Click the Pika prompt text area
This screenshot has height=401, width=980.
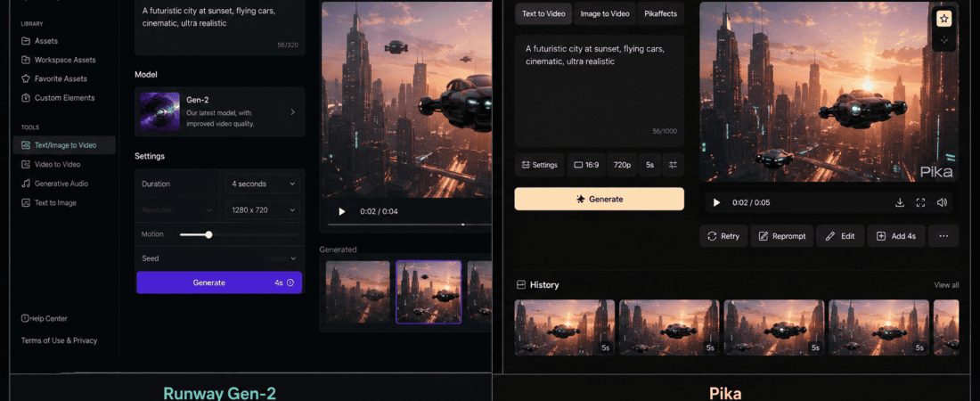[x=599, y=91]
